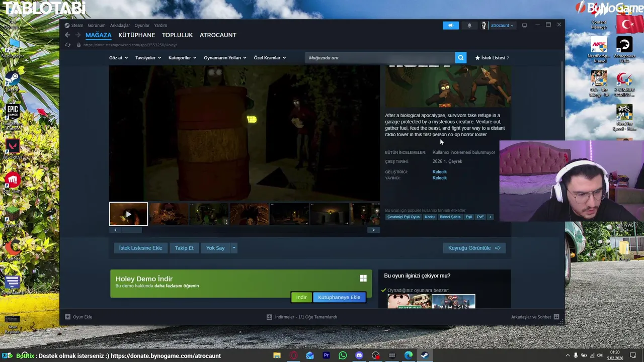This screenshot has width=644, height=362.
Task: Click the Mağazada ara search field
Action: coord(380,58)
